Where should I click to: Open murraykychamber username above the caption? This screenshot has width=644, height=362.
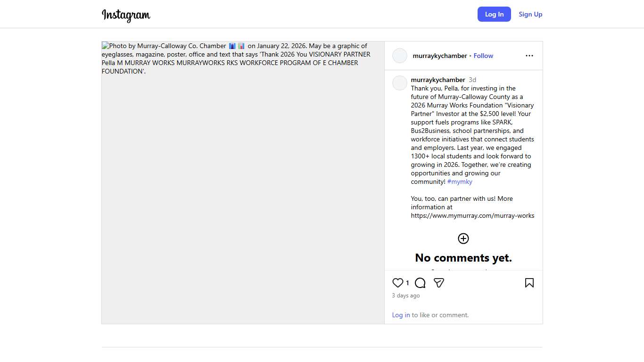tap(438, 80)
